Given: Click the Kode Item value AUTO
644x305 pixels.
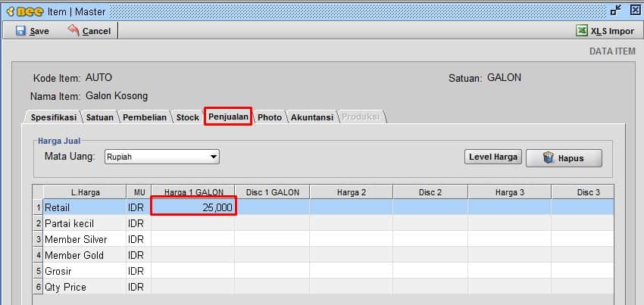Looking at the screenshot, I should pos(98,78).
